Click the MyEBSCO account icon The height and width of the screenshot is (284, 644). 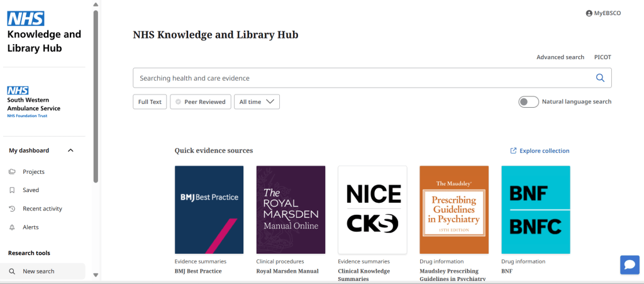tap(589, 13)
